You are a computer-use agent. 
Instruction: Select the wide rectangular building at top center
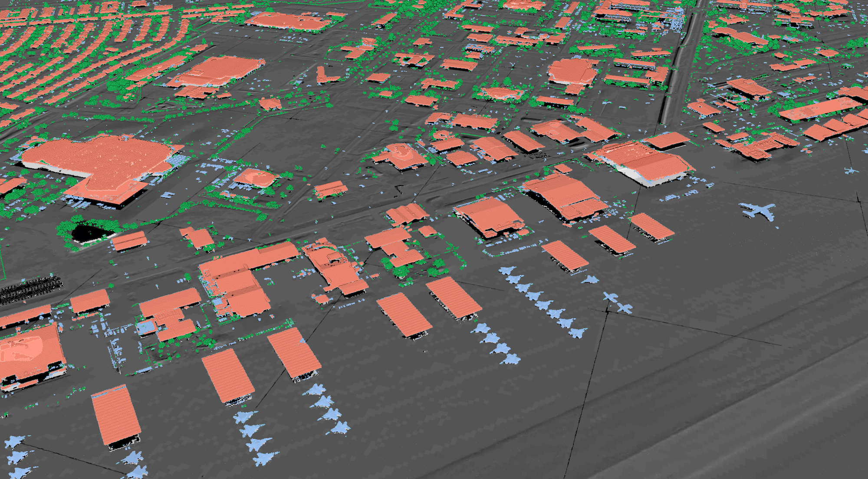click(x=289, y=21)
